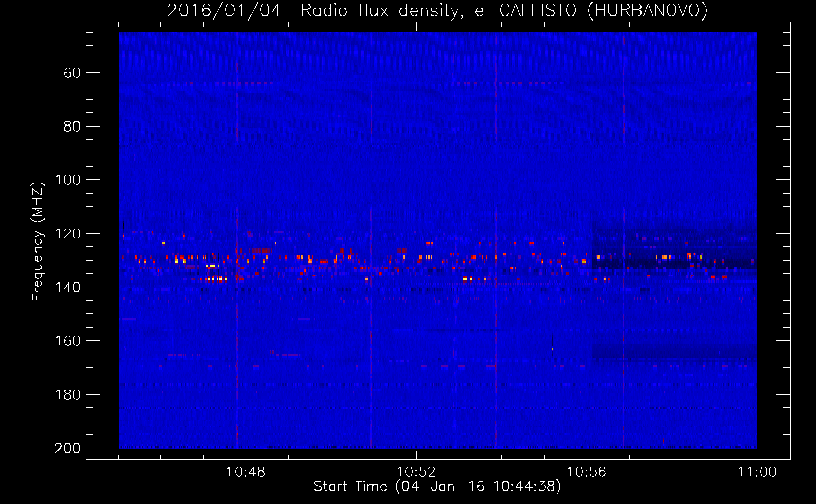Click the 60 MHz frequency label

coord(72,73)
